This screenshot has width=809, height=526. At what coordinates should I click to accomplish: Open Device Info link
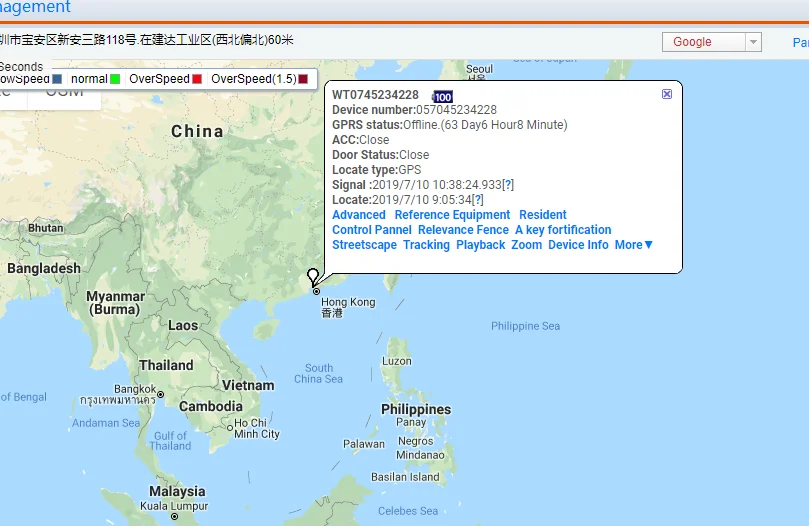[x=578, y=245]
